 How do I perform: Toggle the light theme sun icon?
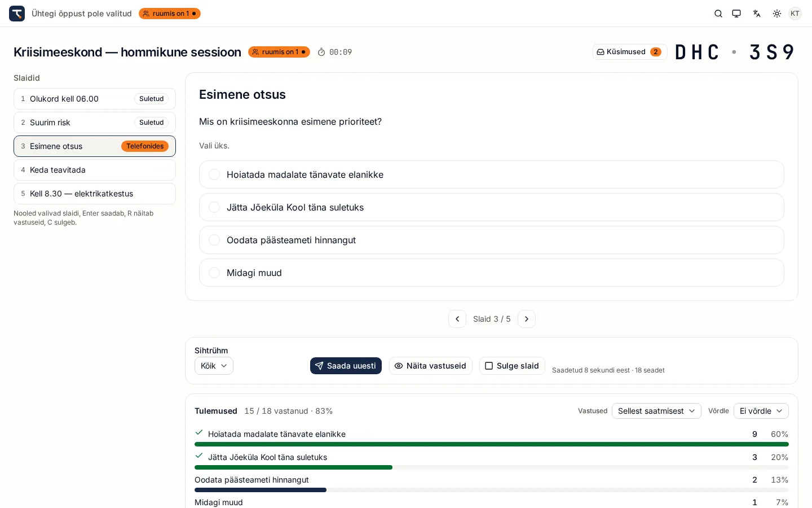pos(777,14)
